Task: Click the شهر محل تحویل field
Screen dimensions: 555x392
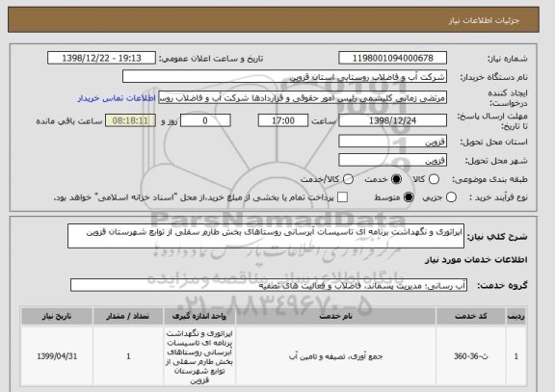Action: 392,160
